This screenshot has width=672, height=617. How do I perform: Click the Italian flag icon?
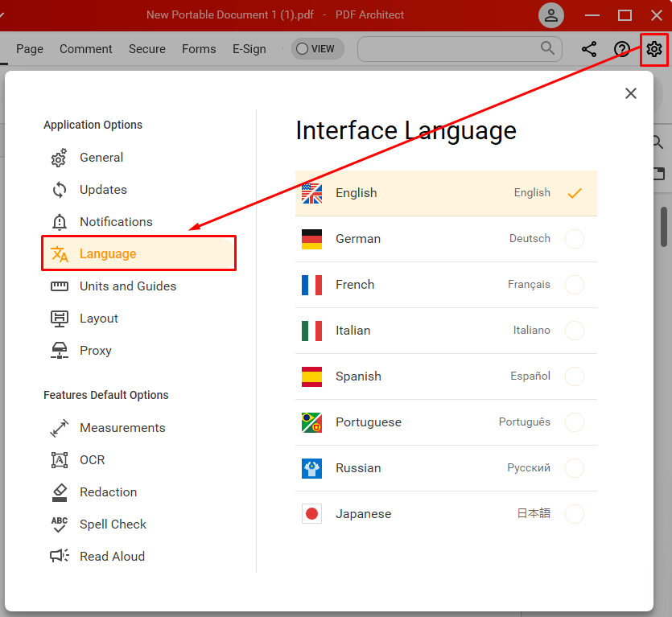[311, 331]
